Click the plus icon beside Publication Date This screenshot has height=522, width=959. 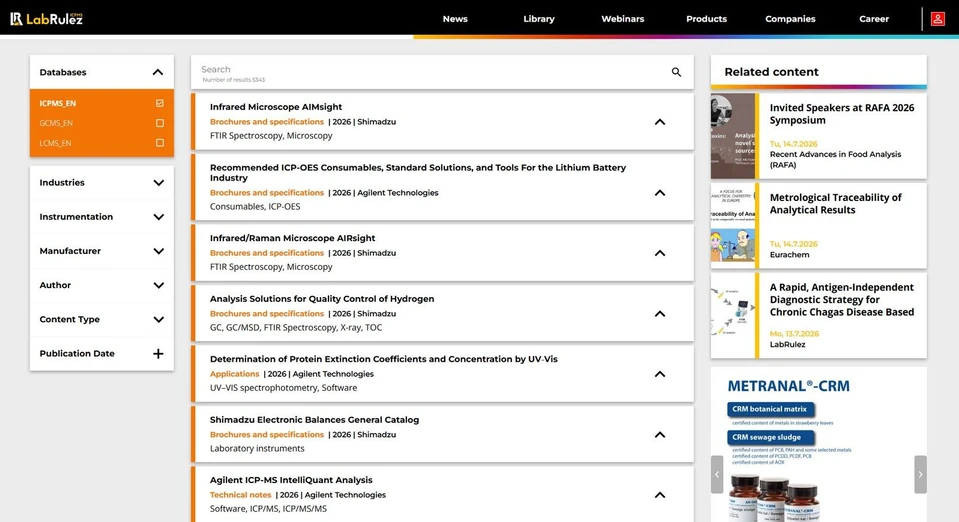pos(158,354)
